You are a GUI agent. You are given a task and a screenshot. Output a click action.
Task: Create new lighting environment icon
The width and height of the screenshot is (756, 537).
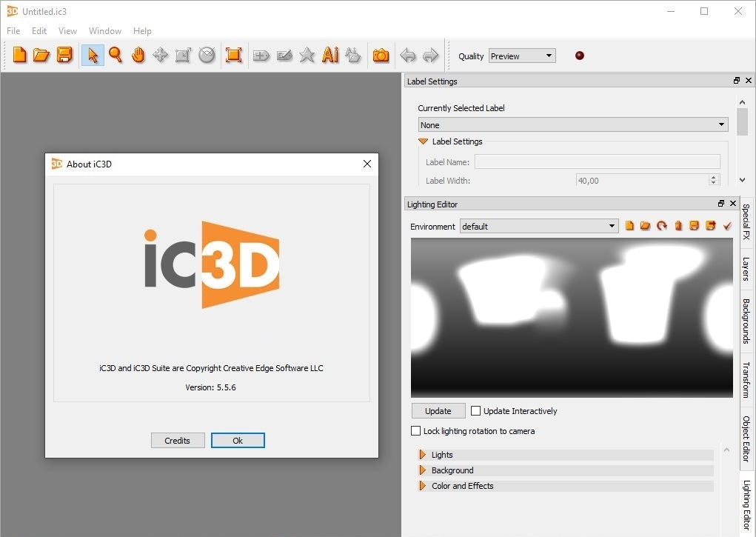pos(629,225)
